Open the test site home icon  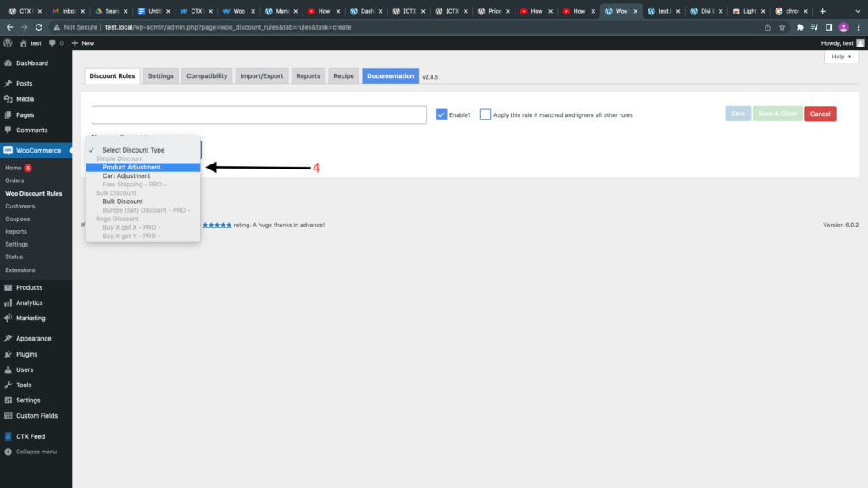pos(23,42)
